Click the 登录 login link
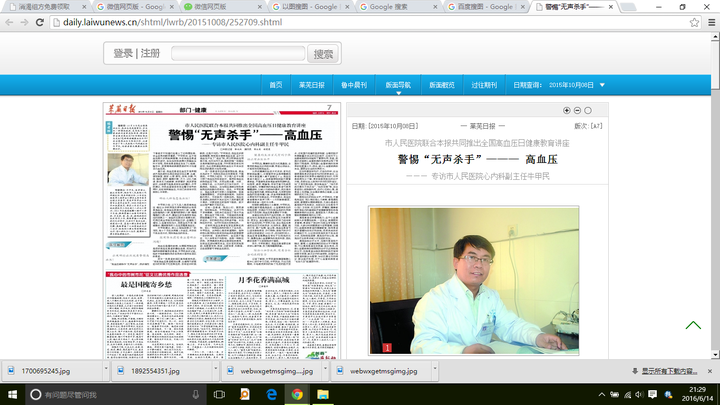The image size is (720, 405). click(122, 54)
